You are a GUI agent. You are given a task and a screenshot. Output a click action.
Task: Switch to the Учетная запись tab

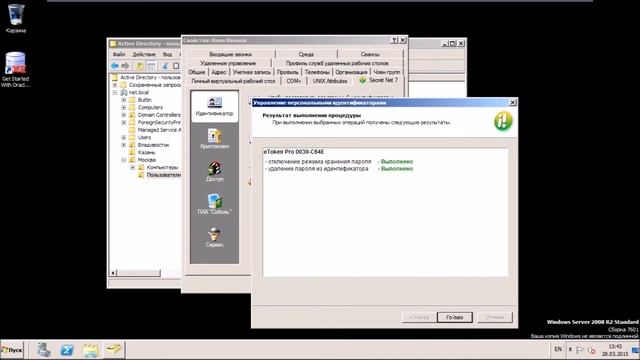point(251,72)
